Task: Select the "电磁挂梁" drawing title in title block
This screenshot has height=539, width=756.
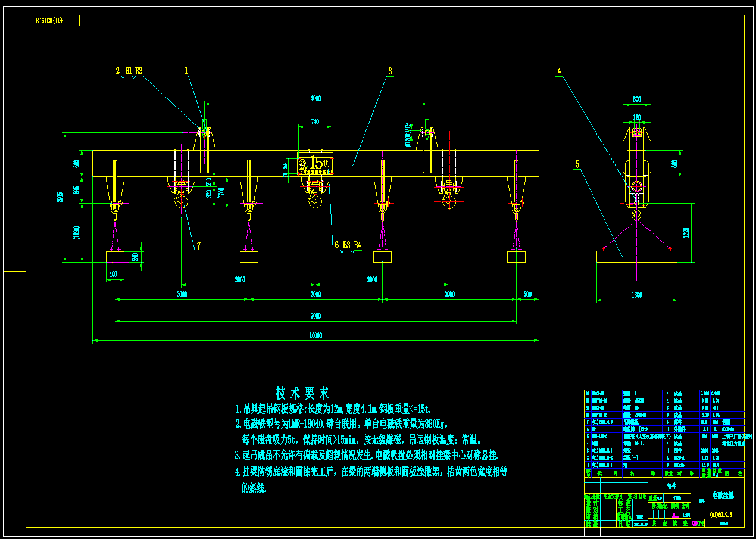Action: click(723, 495)
